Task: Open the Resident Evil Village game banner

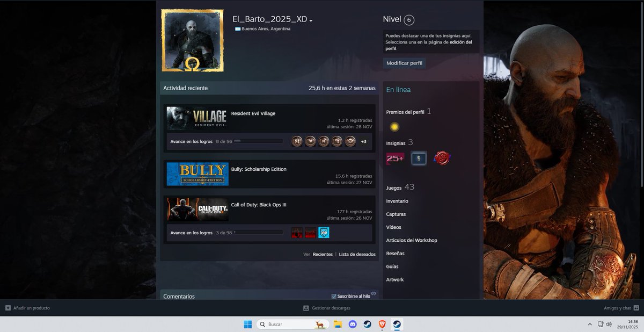Action: pyautogui.click(x=197, y=118)
